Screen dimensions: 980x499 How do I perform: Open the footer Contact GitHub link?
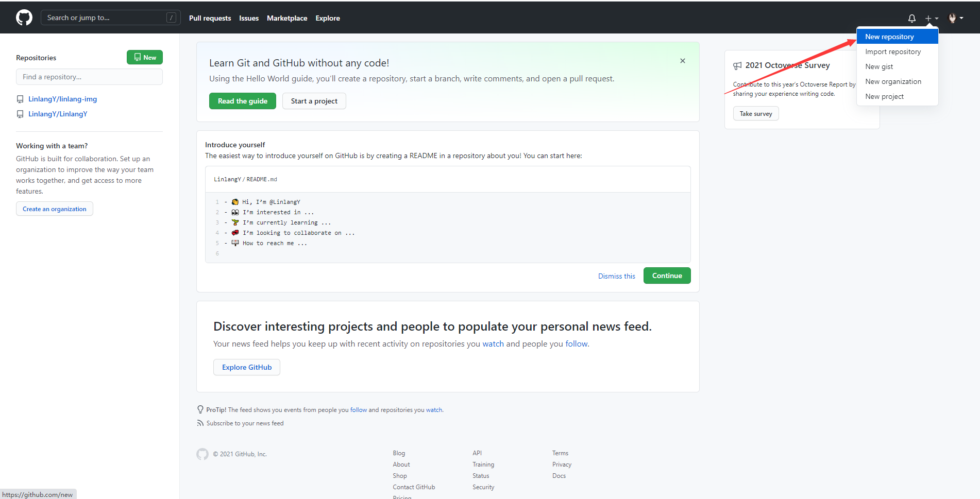point(414,487)
